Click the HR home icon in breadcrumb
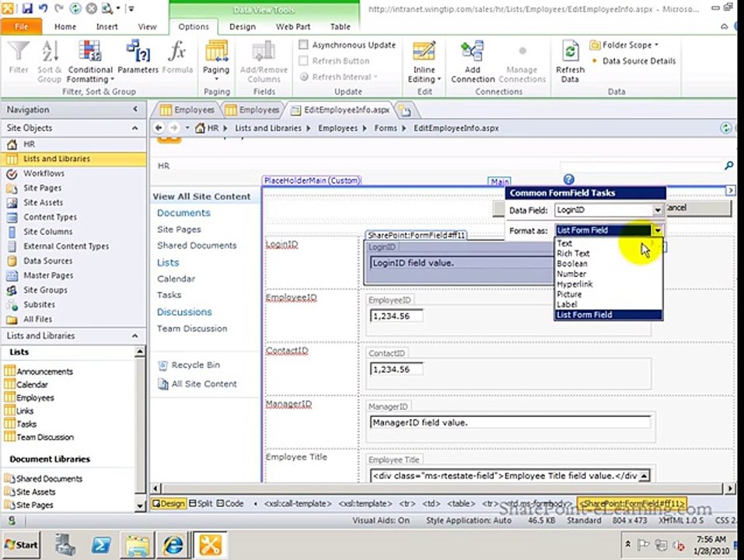This screenshot has width=744, height=560. click(201, 128)
